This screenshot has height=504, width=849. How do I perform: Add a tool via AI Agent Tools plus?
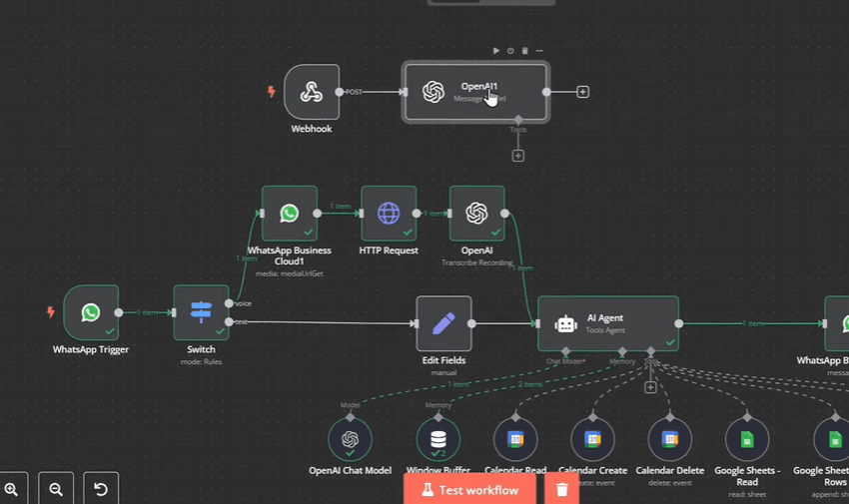click(650, 387)
